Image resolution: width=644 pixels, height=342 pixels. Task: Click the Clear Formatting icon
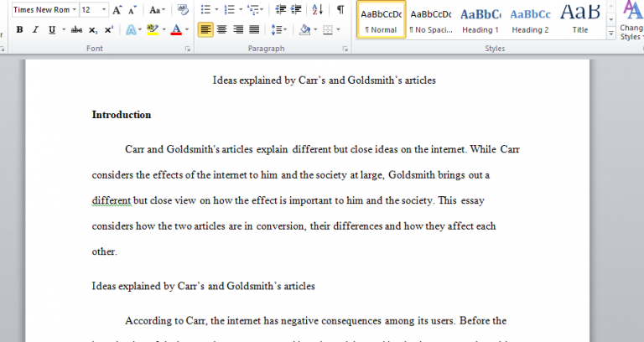pyautogui.click(x=183, y=10)
